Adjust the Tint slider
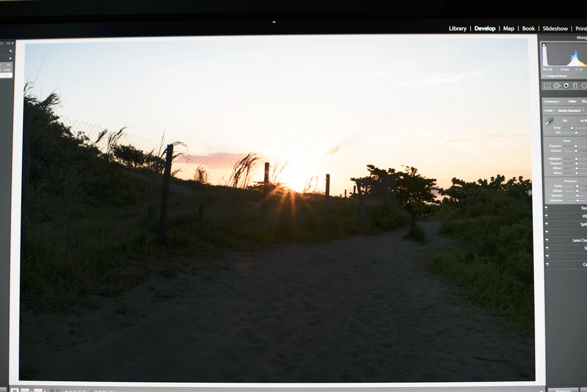The image size is (587, 392). (575, 133)
